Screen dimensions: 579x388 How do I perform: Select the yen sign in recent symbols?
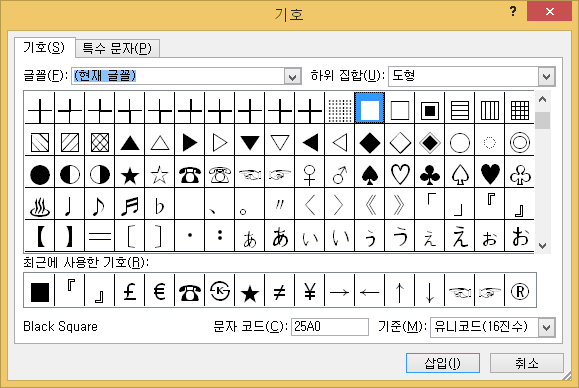(x=310, y=292)
